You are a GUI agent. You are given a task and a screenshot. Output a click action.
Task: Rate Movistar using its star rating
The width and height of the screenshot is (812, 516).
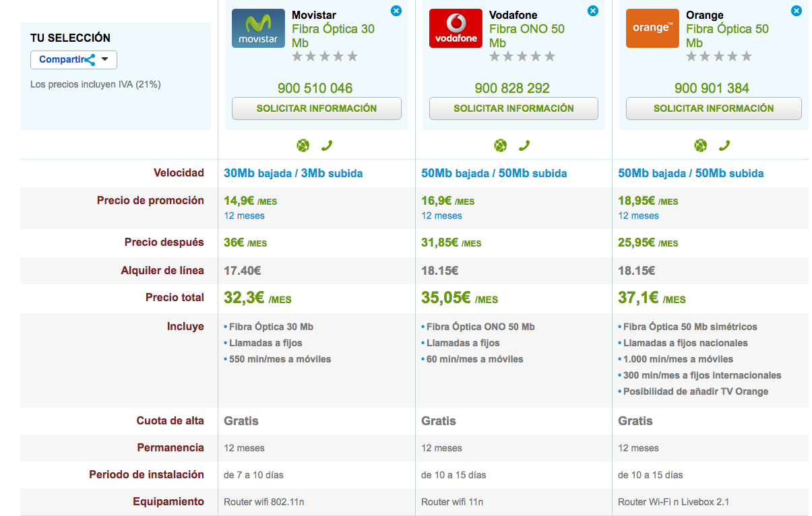pos(325,57)
